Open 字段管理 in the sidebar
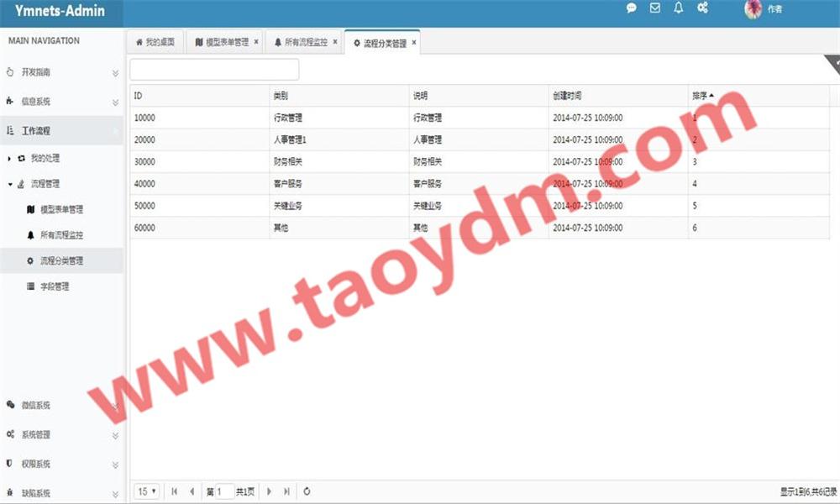 (55, 286)
